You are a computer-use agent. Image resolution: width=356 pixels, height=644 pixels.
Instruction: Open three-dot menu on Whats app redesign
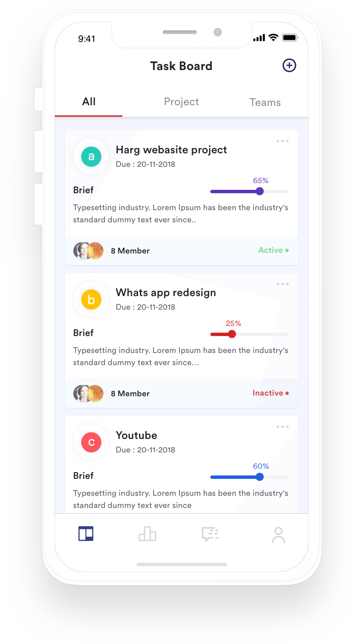point(282,284)
